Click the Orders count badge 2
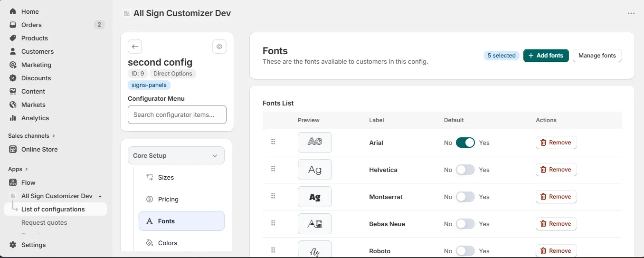The width and height of the screenshot is (644, 258). (x=99, y=25)
